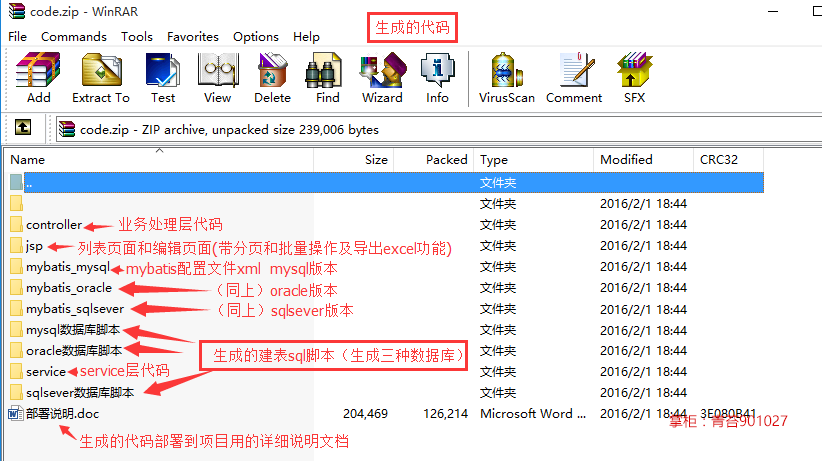Open the Tools menu
This screenshot has width=822, height=461.
[x=137, y=37]
